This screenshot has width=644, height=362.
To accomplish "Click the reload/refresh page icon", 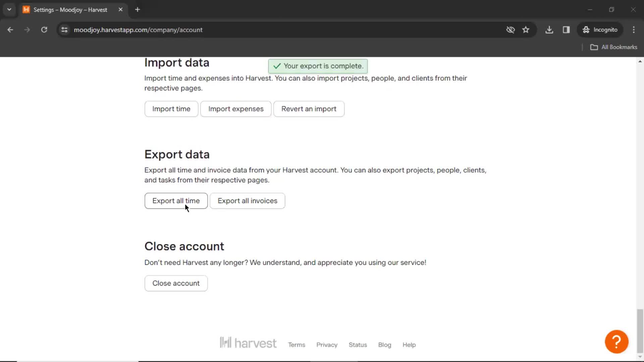I will coord(44,29).
